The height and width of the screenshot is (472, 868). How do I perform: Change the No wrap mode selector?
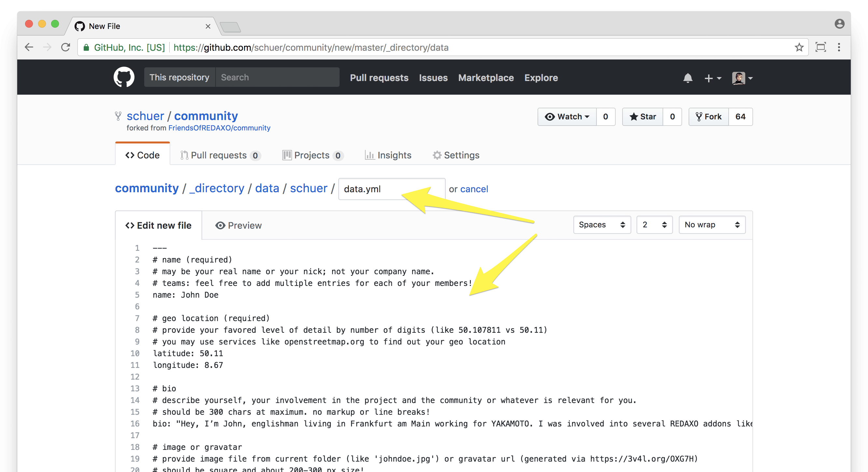point(712,224)
